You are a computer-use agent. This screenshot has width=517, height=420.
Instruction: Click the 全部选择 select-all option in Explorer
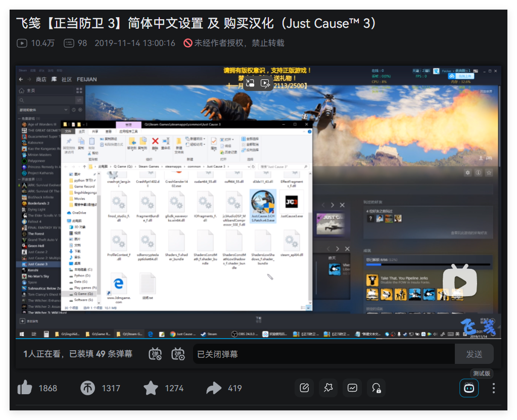pyautogui.click(x=250, y=139)
